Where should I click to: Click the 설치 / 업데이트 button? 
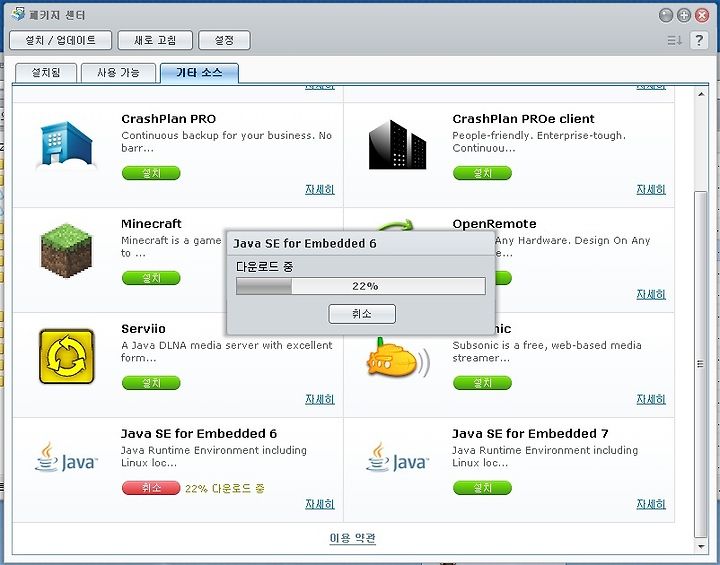coord(60,40)
